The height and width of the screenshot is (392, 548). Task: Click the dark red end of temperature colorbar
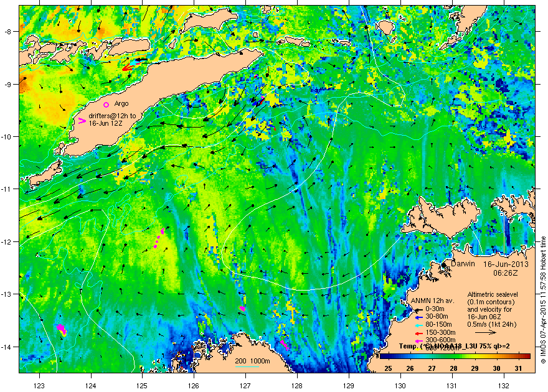pos(527,357)
